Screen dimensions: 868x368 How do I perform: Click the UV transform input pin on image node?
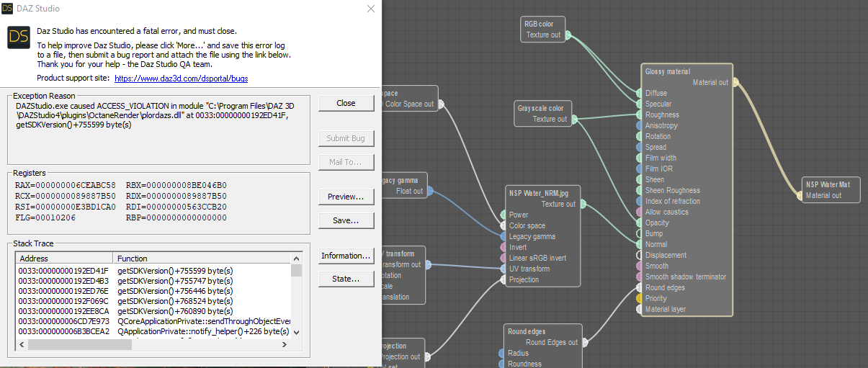tap(503, 269)
